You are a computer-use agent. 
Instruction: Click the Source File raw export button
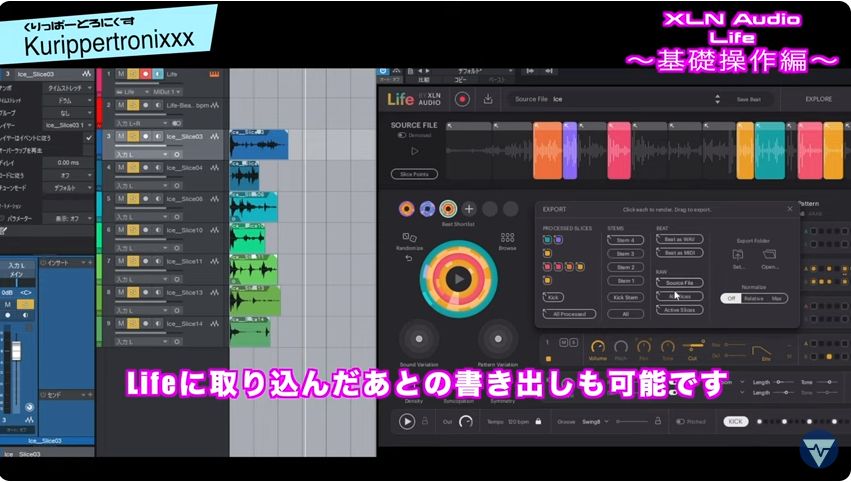pos(679,283)
